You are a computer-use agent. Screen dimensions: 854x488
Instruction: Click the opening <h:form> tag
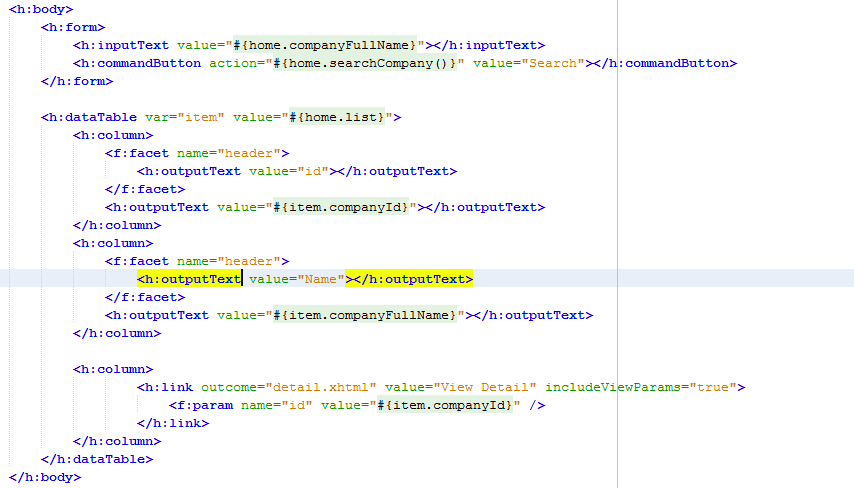coord(73,27)
